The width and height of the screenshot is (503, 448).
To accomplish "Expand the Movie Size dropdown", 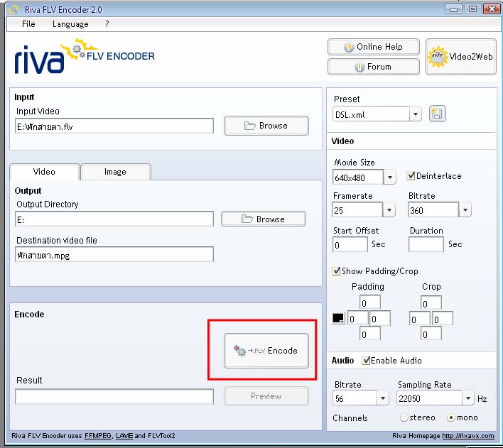I will click(x=390, y=177).
